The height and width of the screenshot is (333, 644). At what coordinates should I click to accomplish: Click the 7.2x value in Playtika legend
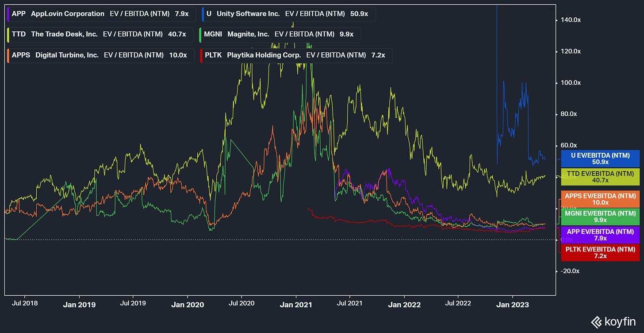[378, 55]
